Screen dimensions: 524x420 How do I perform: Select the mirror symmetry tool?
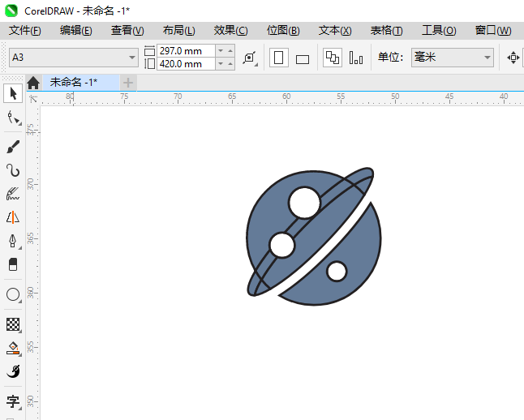13,217
